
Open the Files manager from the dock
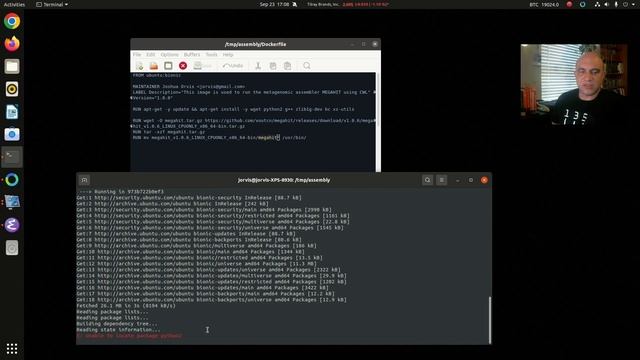[12, 67]
